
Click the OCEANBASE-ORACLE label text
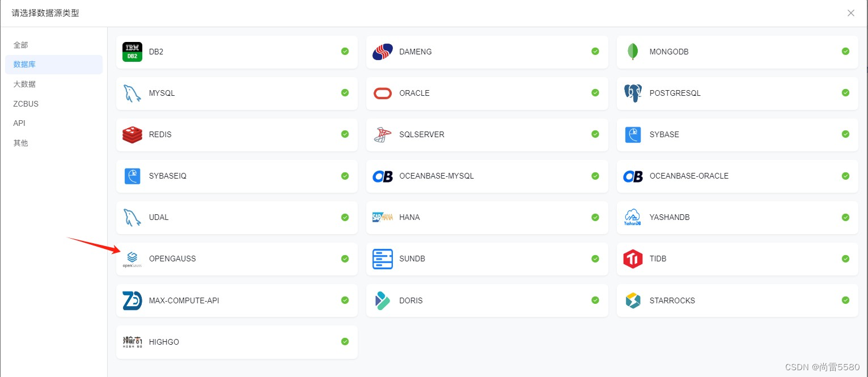coord(689,176)
